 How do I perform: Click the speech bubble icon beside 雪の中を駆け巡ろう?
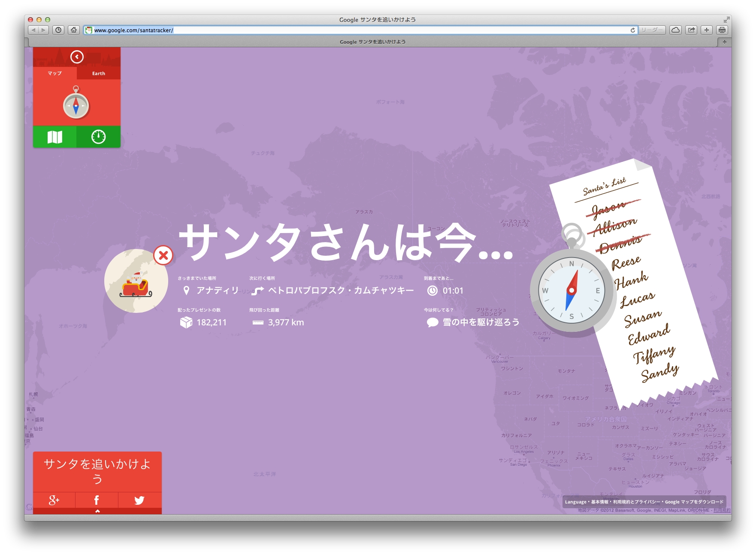coord(432,322)
